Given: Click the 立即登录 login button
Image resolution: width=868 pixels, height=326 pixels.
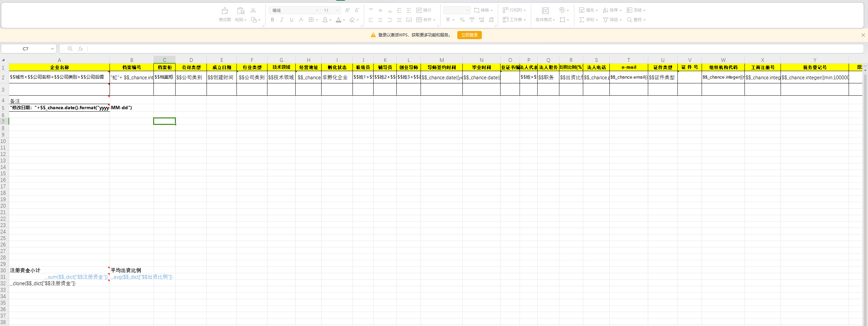Looking at the screenshot, I should pos(469,35).
